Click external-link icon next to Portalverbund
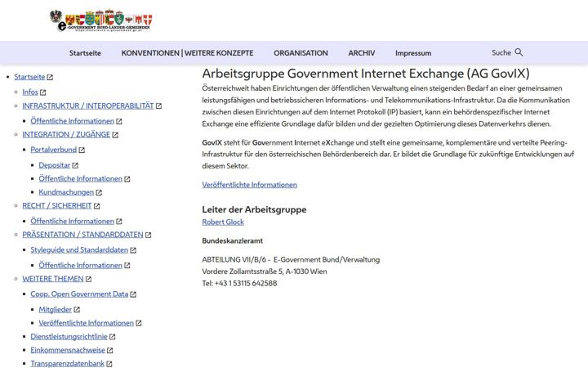This screenshot has width=588, height=368. pos(82,150)
